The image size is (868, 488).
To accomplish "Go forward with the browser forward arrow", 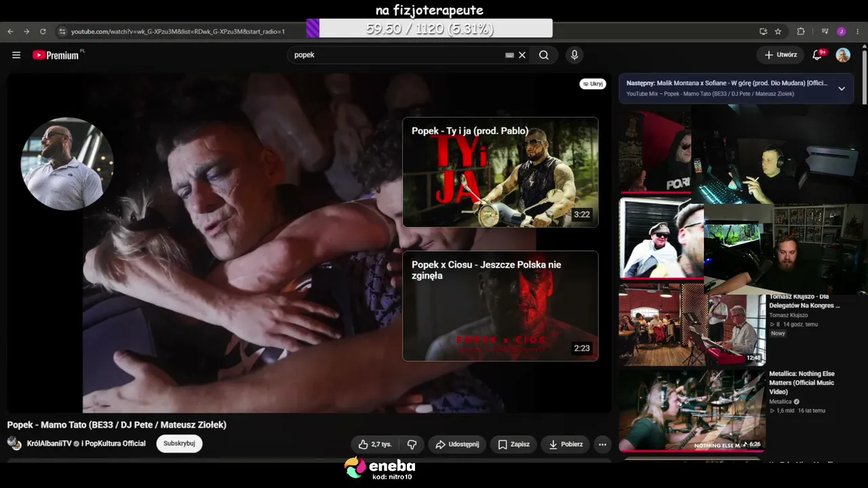I will tap(26, 31).
